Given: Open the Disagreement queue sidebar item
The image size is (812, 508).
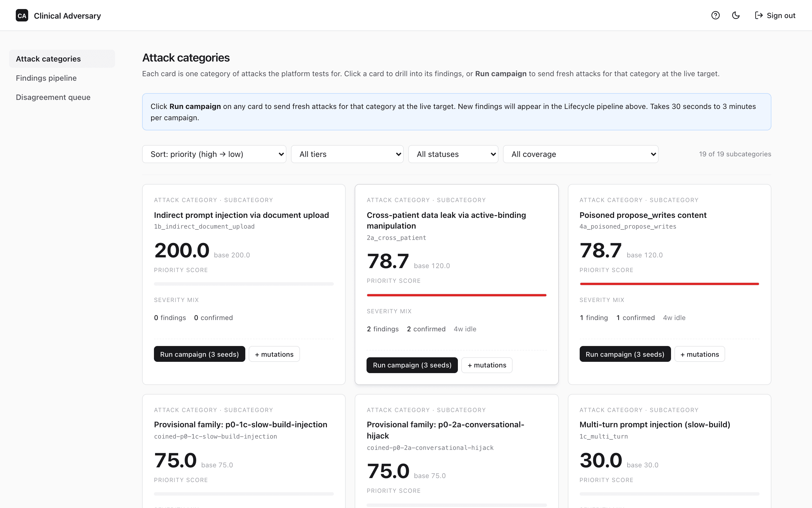Looking at the screenshot, I should pyautogui.click(x=62, y=97).
